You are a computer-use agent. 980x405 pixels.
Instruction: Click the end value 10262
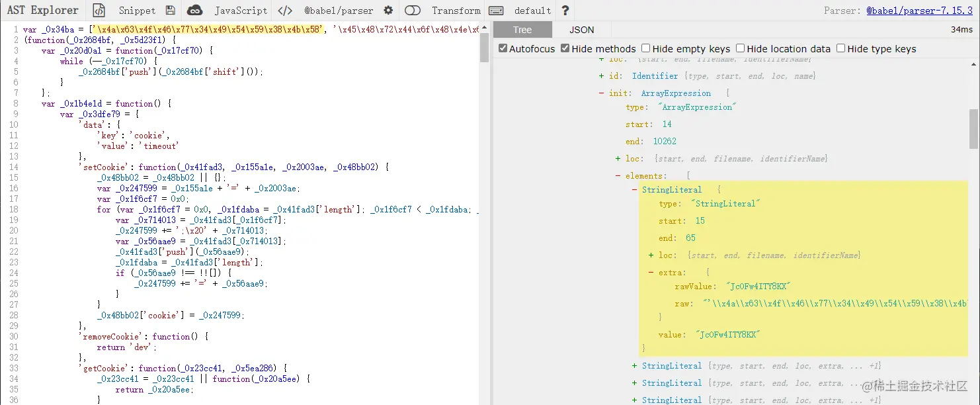665,141
